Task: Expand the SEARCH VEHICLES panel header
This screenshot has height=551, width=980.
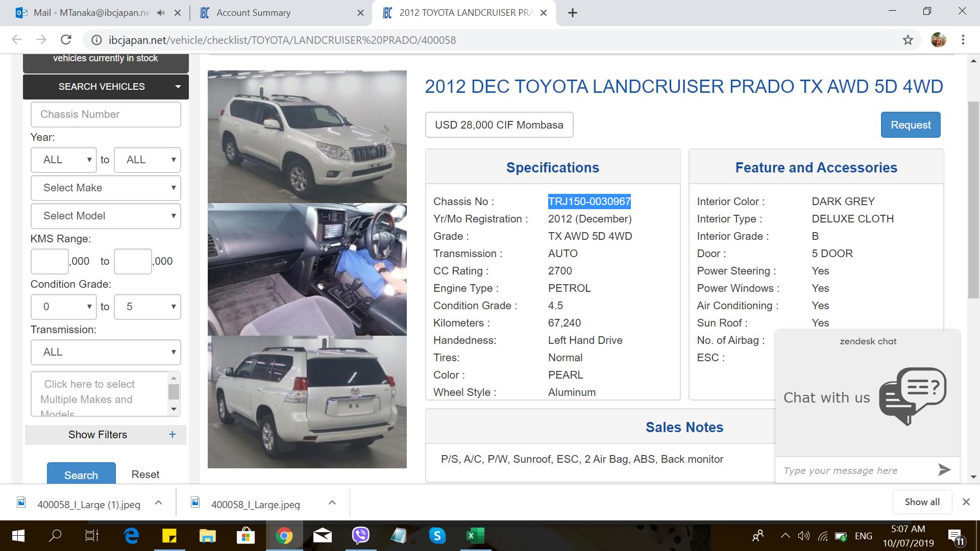Action: 106,87
